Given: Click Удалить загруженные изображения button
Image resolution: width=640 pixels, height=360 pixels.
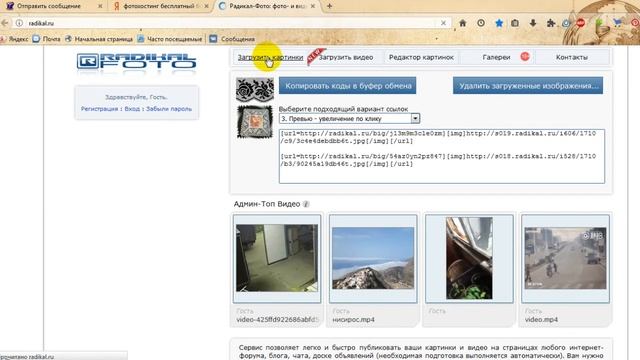Looking at the screenshot, I should click(528, 86).
